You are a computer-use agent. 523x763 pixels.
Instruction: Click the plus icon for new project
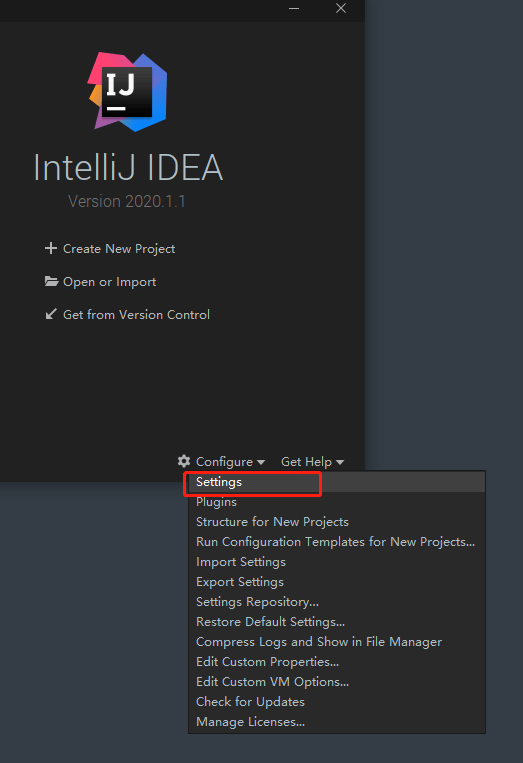(51, 248)
